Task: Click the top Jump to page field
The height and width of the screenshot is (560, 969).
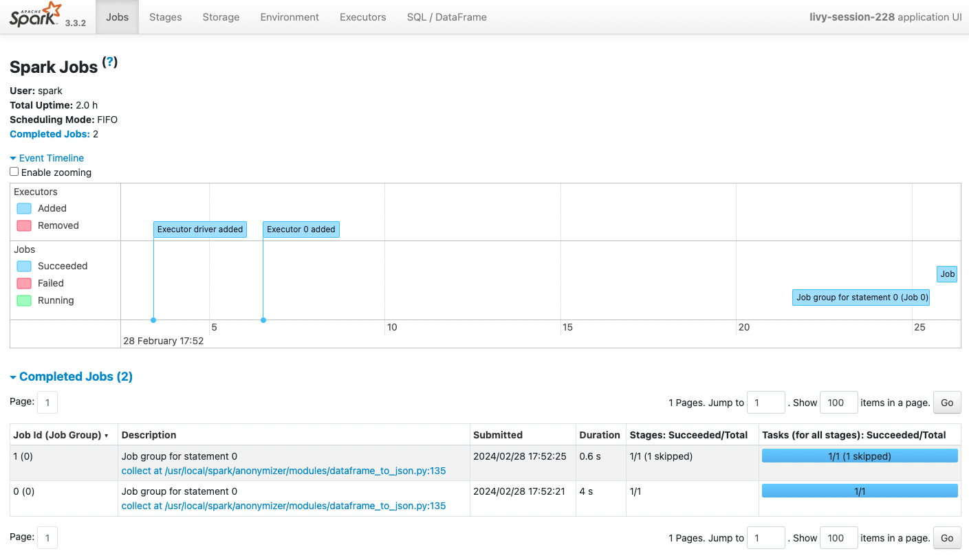Action: 765,403
